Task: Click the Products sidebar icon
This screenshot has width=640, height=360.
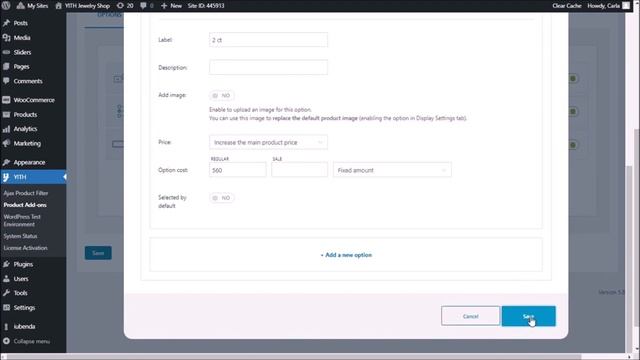Action: point(6,115)
